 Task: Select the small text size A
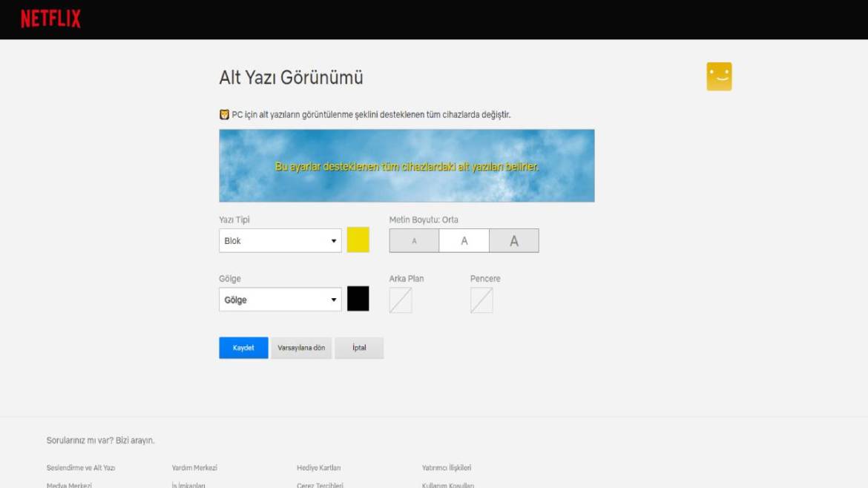(x=413, y=240)
